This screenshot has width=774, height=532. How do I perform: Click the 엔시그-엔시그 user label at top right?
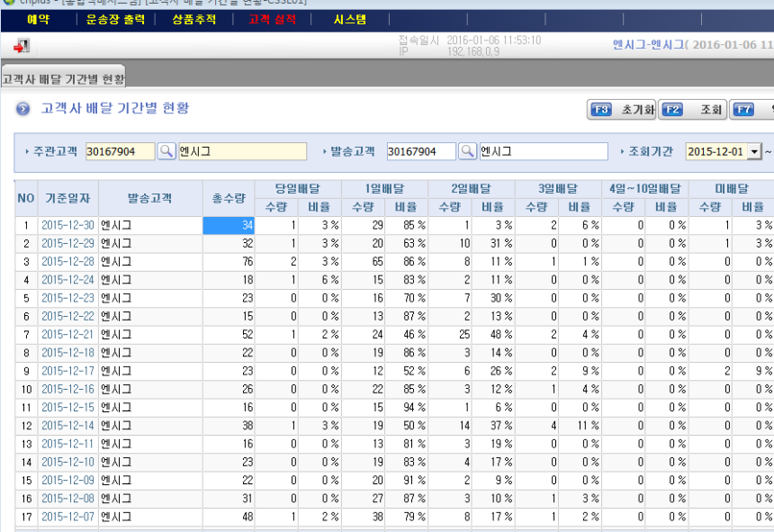[x=648, y=44]
